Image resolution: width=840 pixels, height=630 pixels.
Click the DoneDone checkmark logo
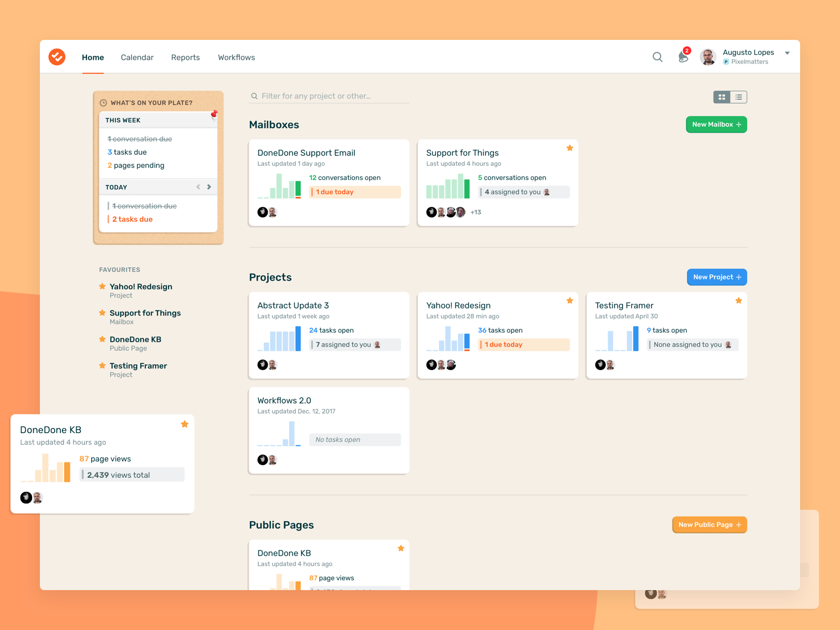[57, 57]
